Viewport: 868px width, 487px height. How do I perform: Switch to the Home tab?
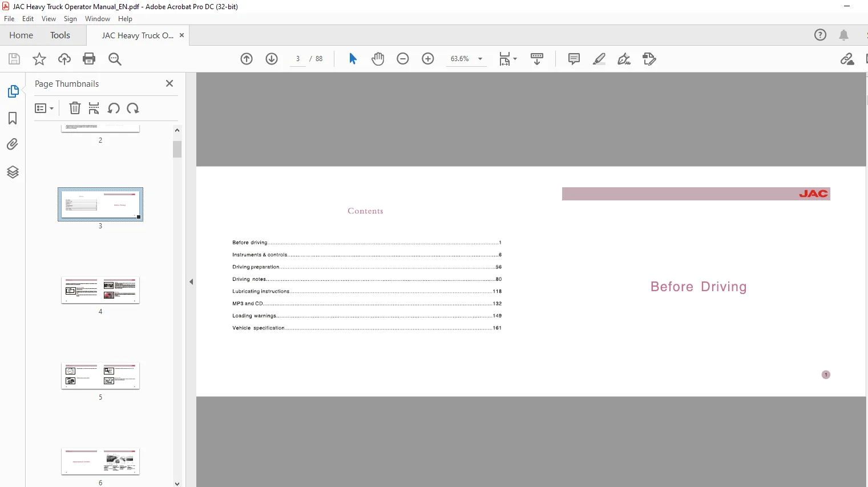pyautogui.click(x=21, y=35)
